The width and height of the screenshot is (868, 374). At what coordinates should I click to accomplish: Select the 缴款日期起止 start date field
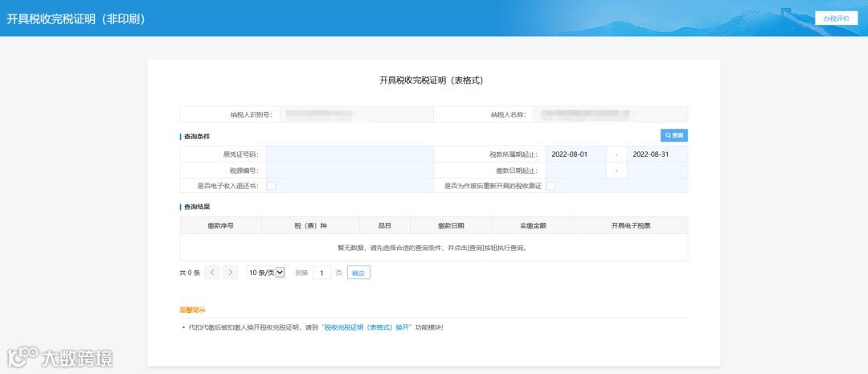pos(575,170)
